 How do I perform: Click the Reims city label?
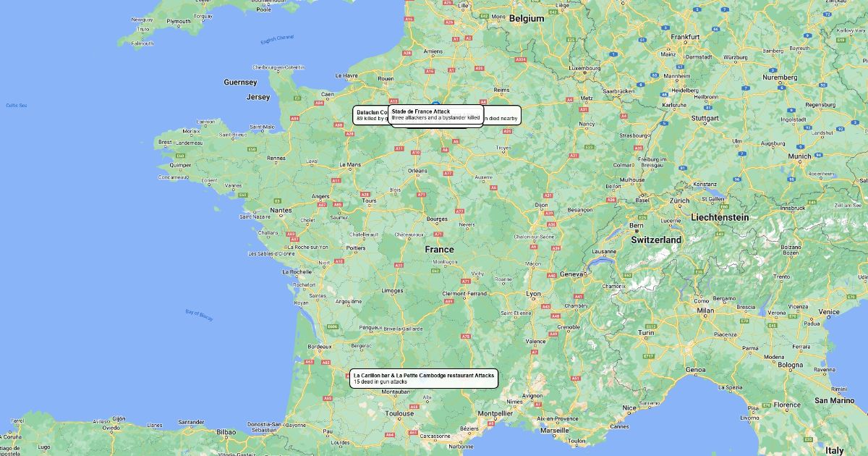(501, 90)
